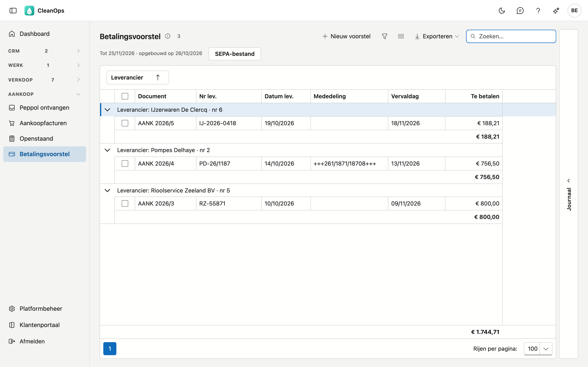Open column layout grid icon
Viewport: 588px width, 367px height.
pyautogui.click(x=401, y=36)
